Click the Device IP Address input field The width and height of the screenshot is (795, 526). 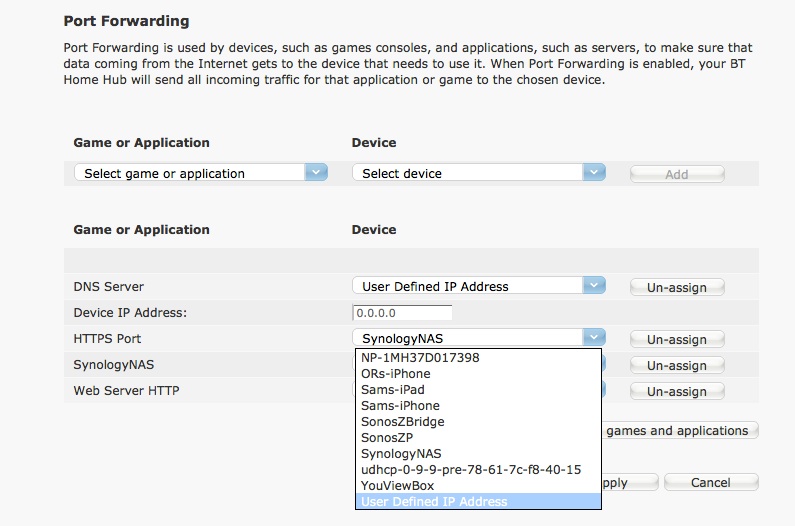(402, 313)
